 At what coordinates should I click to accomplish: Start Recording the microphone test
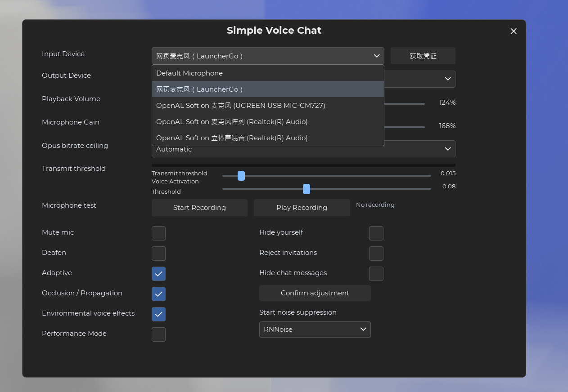199,208
